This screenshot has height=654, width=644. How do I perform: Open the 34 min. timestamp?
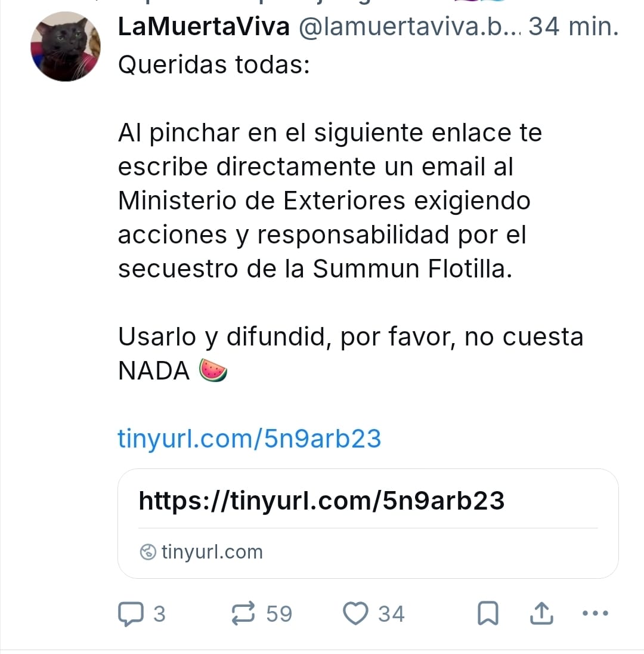tap(574, 27)
